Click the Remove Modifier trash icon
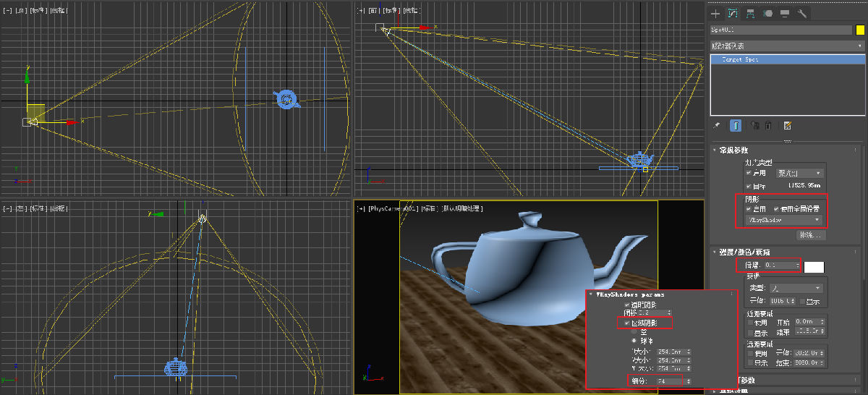The width and height of the screenshot is (868, 395). pos(768,125)
